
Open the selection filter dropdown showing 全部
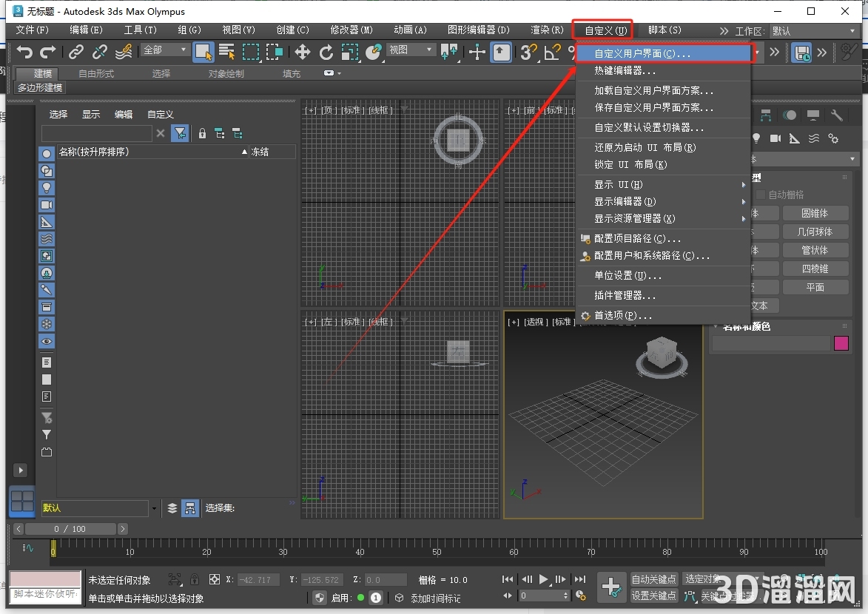click(165, 50)
